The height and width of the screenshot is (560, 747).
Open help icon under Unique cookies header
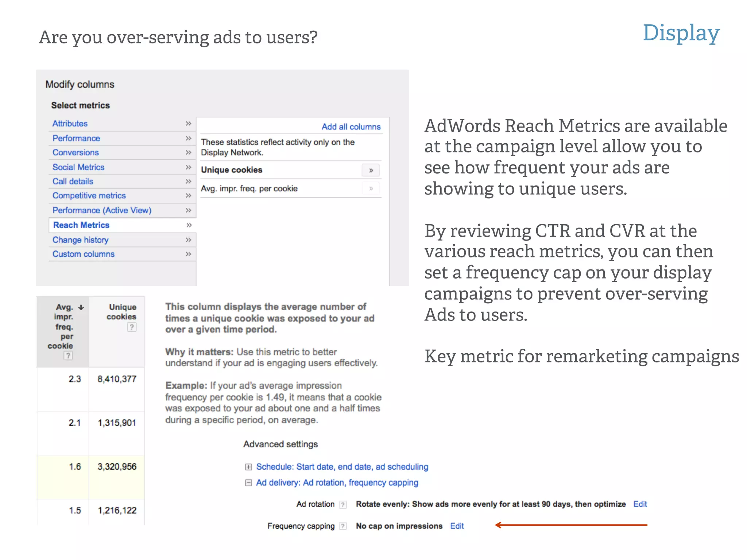point(132,327)
